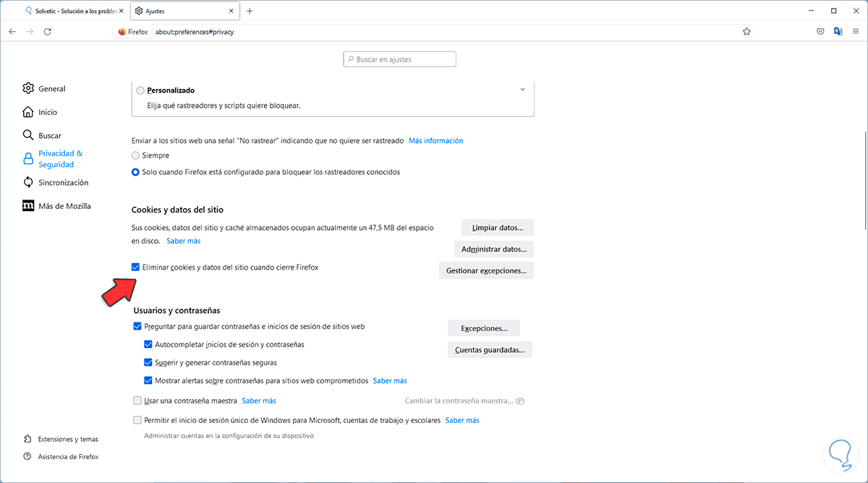Select the Siempre radio option
This screenshot has width=868, height=483.
[136, 155]
